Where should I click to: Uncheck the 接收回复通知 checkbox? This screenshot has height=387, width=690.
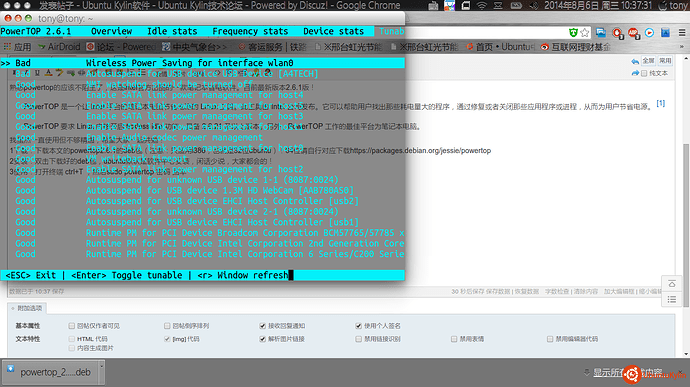click(262, 326)
